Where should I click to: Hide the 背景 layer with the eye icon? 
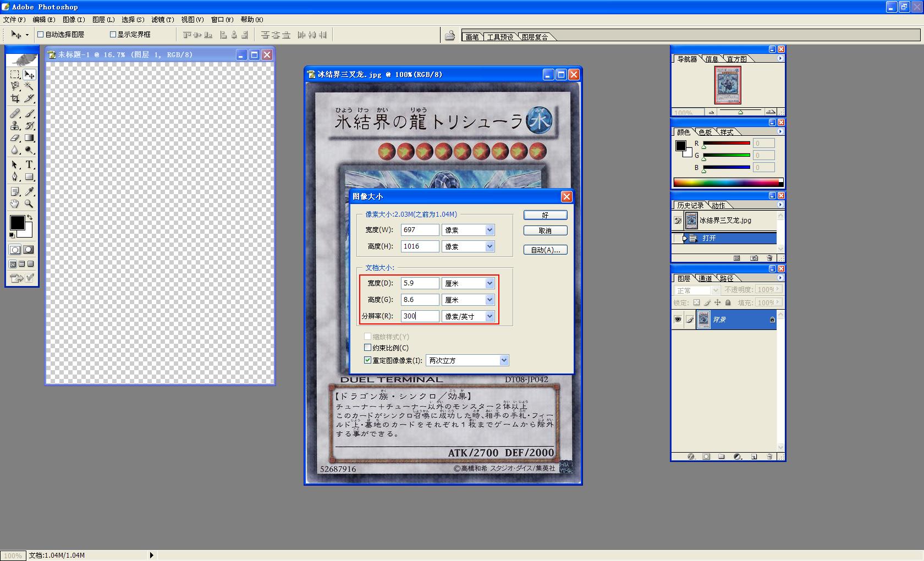tap(678, 320)
